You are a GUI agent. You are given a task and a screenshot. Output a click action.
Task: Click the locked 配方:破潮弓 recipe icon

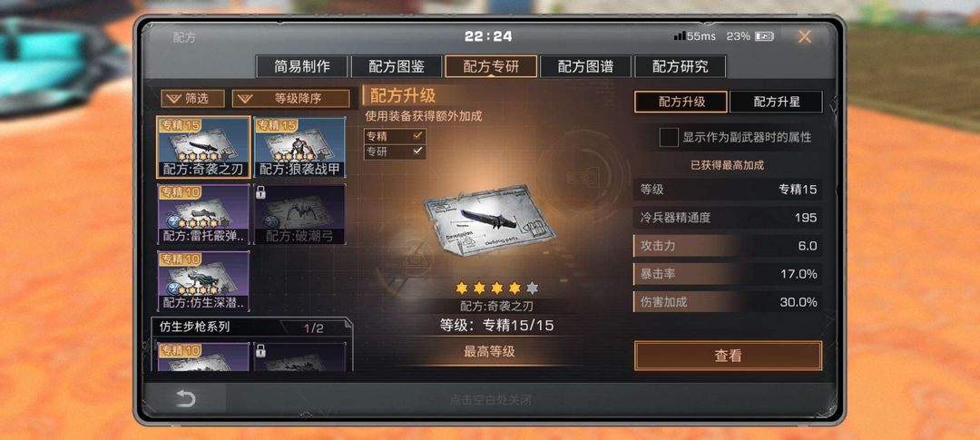tap(300, 214)
